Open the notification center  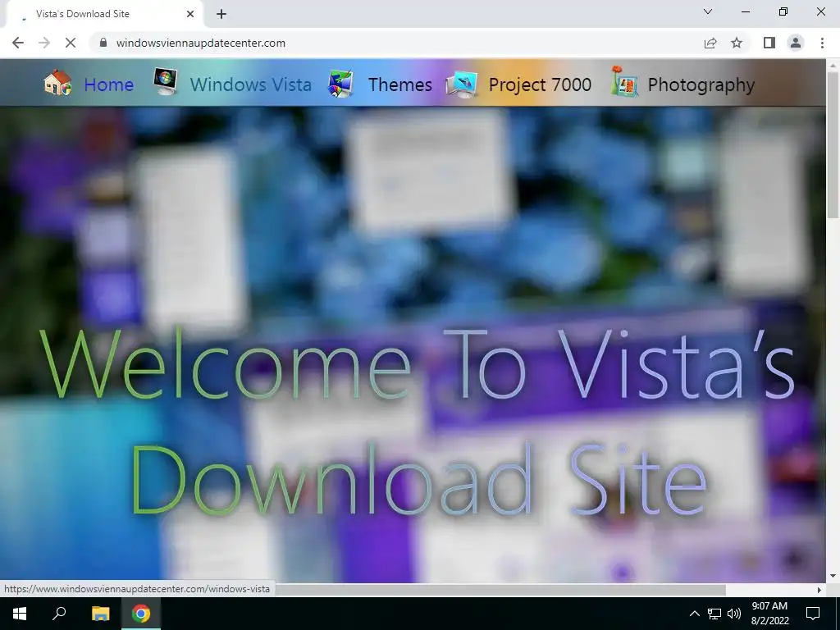tap(813, 614)
